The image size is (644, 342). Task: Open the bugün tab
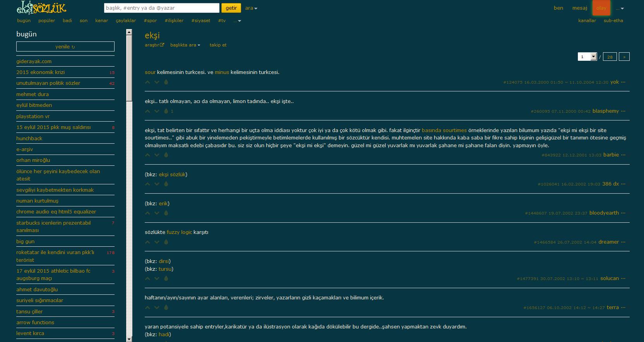pos(24,21)
